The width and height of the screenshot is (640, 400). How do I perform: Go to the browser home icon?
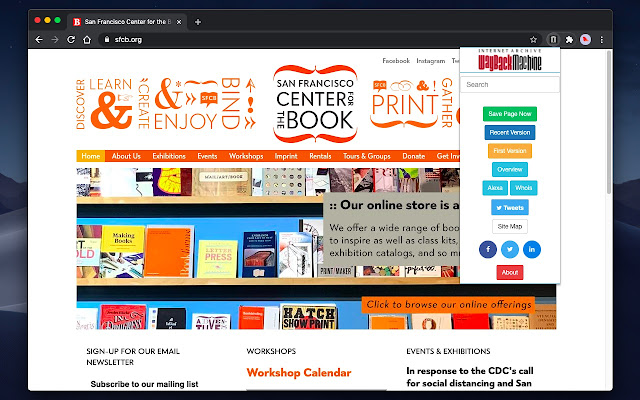[x=87, y=40]
